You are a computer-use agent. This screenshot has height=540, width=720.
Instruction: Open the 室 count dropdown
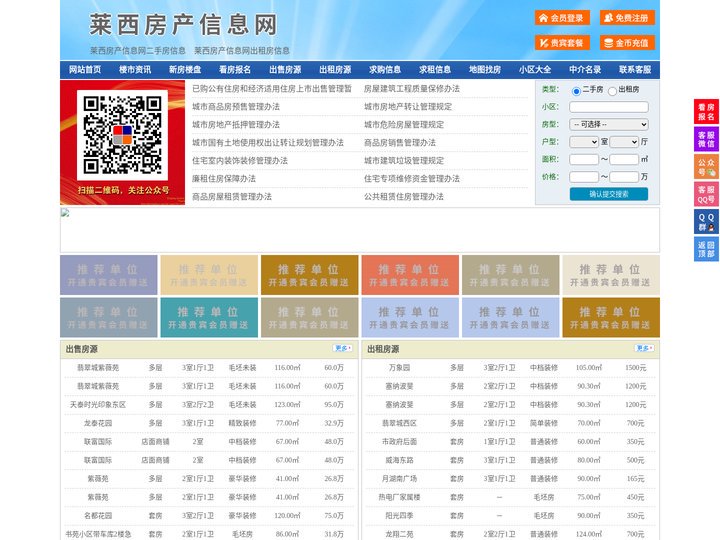coord(584,142)
